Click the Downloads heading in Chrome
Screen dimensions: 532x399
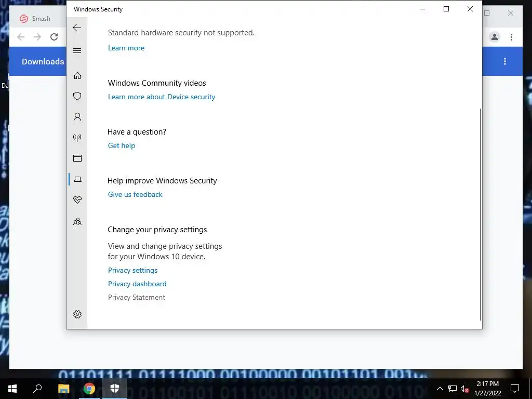coord(43,61)
